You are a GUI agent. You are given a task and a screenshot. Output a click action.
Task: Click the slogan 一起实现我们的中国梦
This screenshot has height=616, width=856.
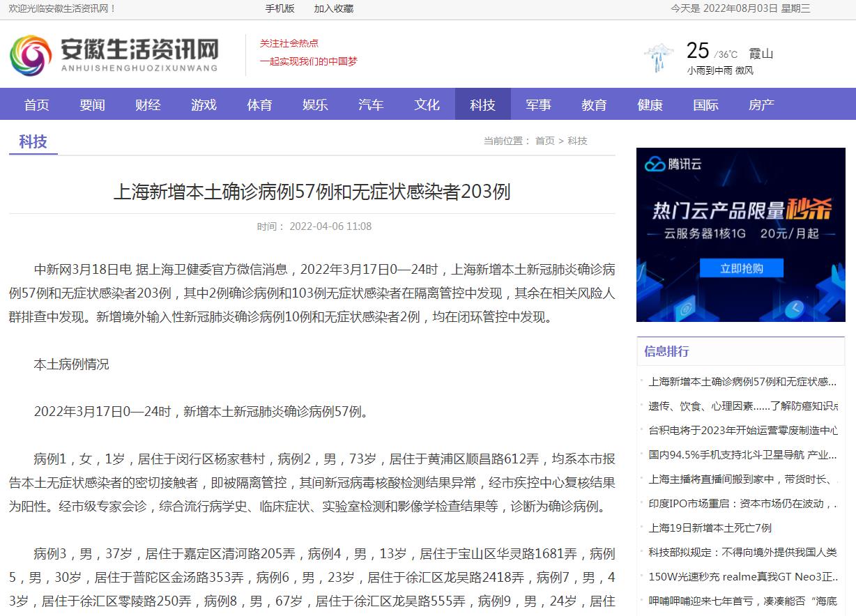pos(309,61)
